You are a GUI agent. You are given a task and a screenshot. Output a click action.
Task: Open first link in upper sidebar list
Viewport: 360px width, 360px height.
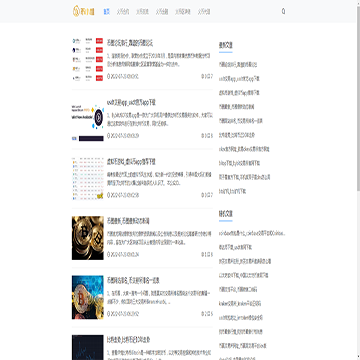(x=238, y=65)
